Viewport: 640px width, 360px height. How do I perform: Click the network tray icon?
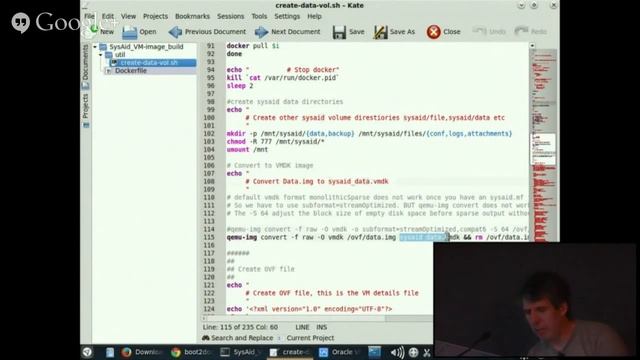pos(413,352)
